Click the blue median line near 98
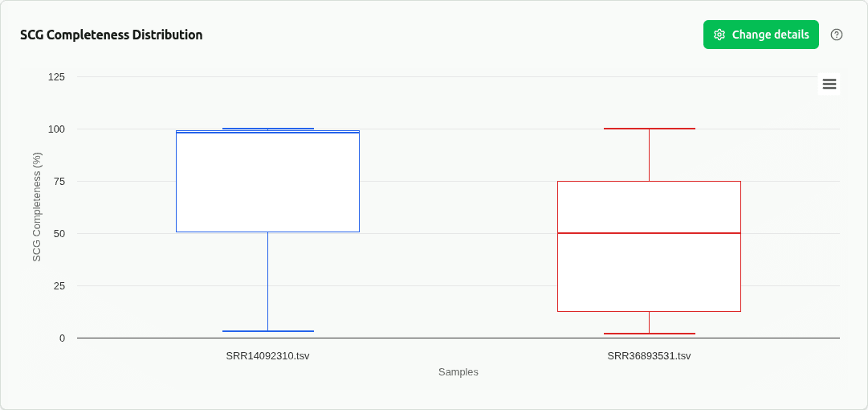Image resolution: width=868 pixels, height=410 pixels. [267, 133]
